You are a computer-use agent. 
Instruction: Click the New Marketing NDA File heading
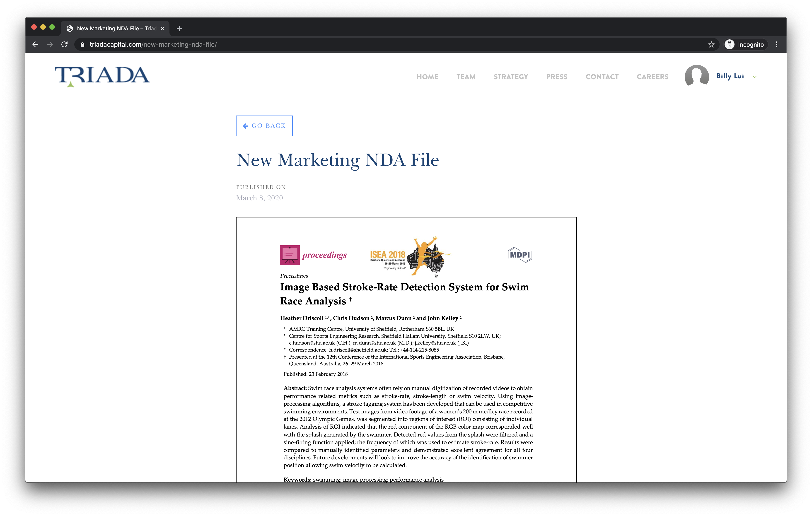(338, 160)
